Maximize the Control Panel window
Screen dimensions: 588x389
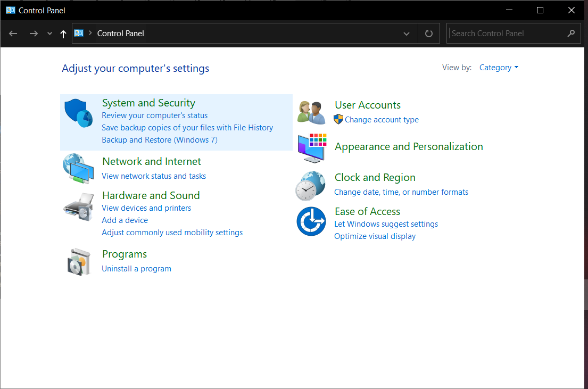click(x=540, y=10)
